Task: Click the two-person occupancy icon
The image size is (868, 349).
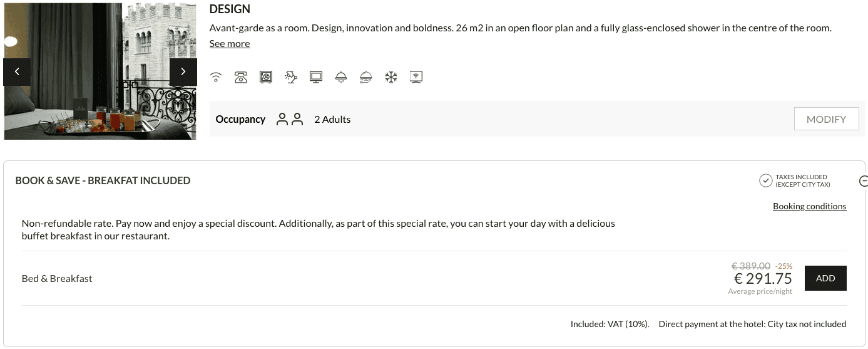Action: tap(290, 119)
